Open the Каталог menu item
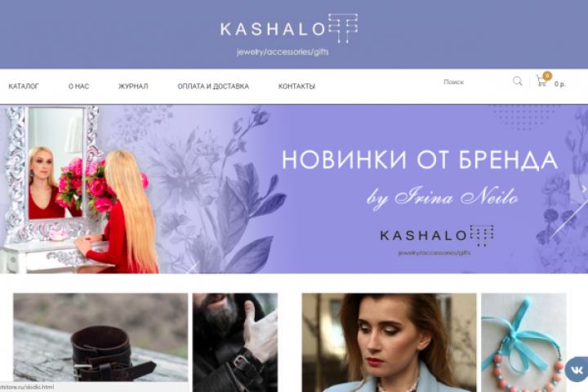The height and width of the screenshot is (392, 588). [x=24, y=87]
